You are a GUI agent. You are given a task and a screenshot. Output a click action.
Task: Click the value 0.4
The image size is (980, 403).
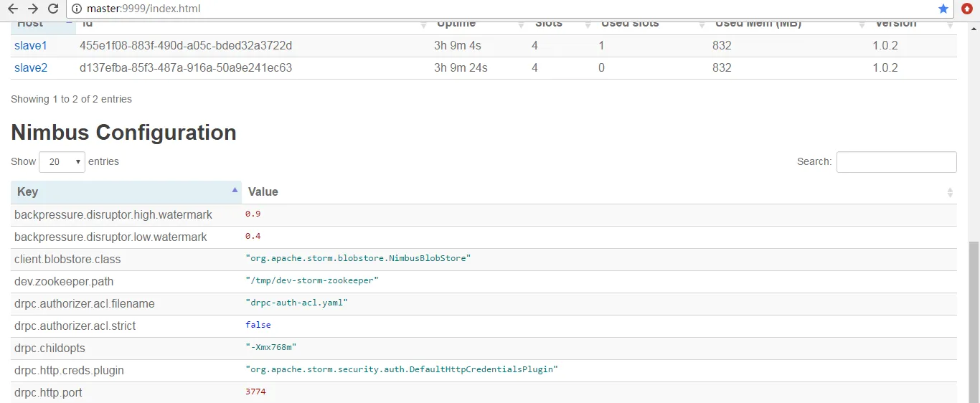253,237
